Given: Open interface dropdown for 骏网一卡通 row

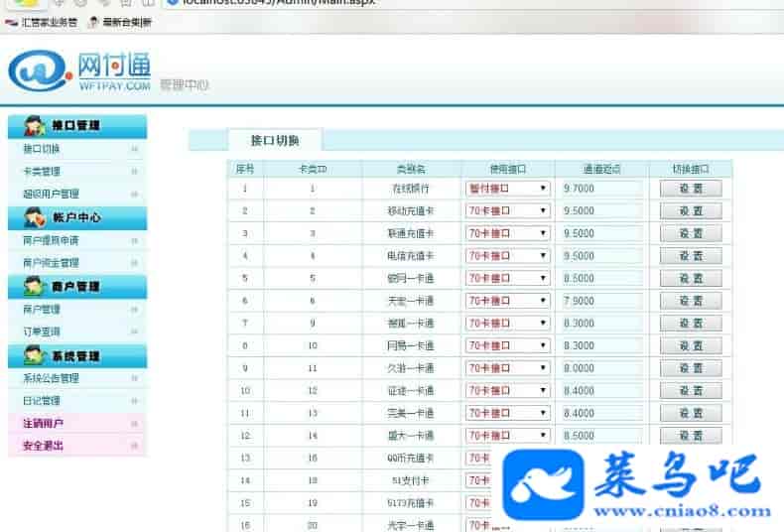Looking at the screenshot, I should (507, 279).
